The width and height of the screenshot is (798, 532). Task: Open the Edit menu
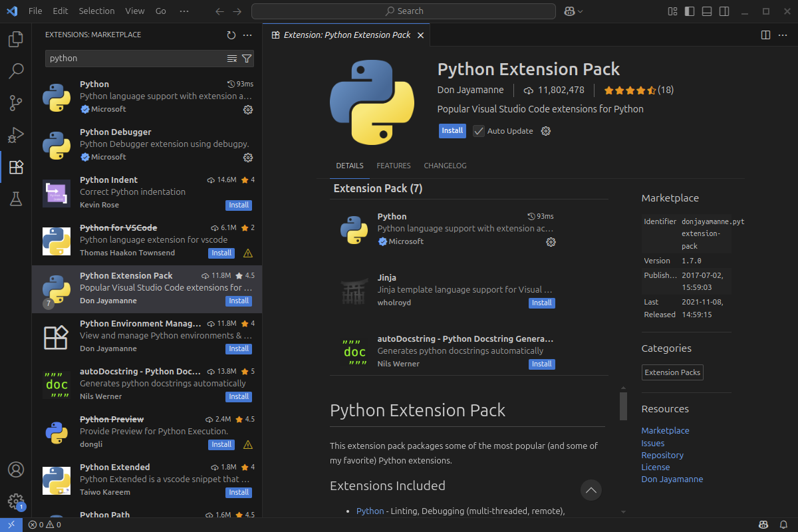coord(61,11)
